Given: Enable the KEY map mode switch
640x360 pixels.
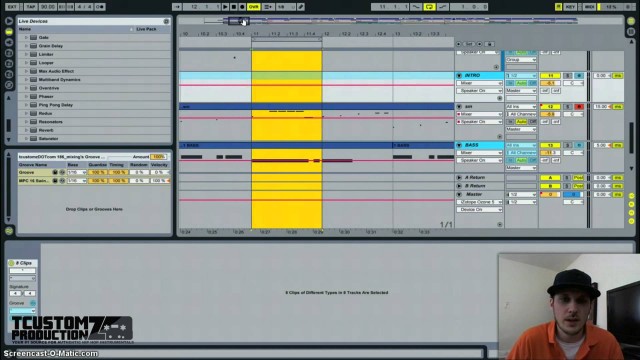Looking at the screenshot, I should tap(571, 7).
